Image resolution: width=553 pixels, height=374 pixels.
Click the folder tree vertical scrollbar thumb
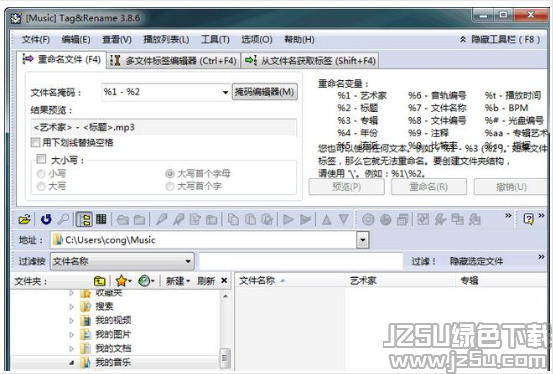click(225, 358)
